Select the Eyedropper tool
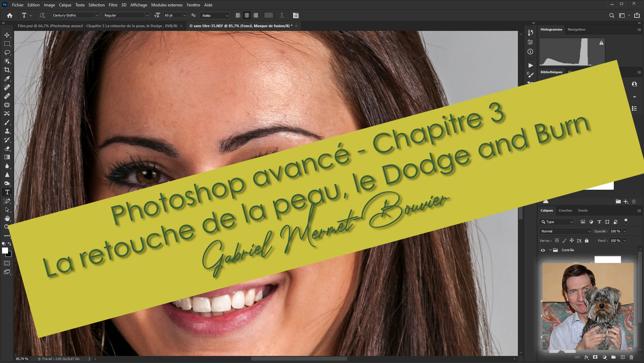The width and height of the screenshot is (644, 363). tap(7, 79)
